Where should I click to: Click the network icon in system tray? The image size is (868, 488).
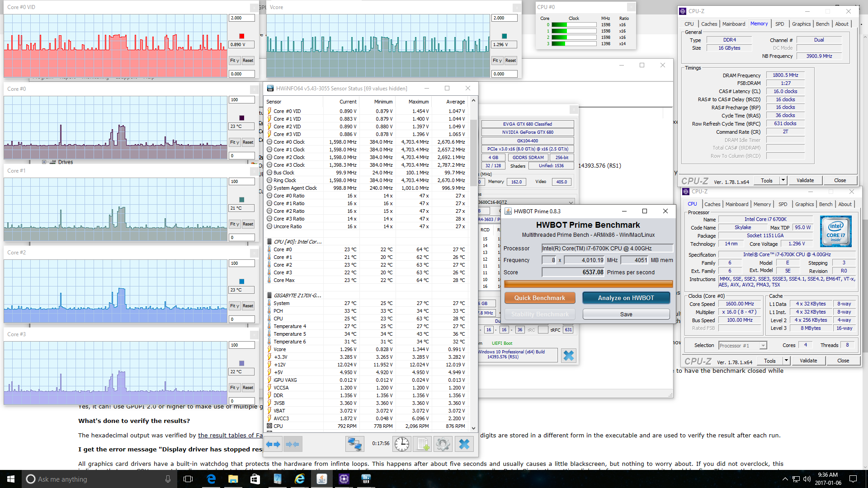796,479
